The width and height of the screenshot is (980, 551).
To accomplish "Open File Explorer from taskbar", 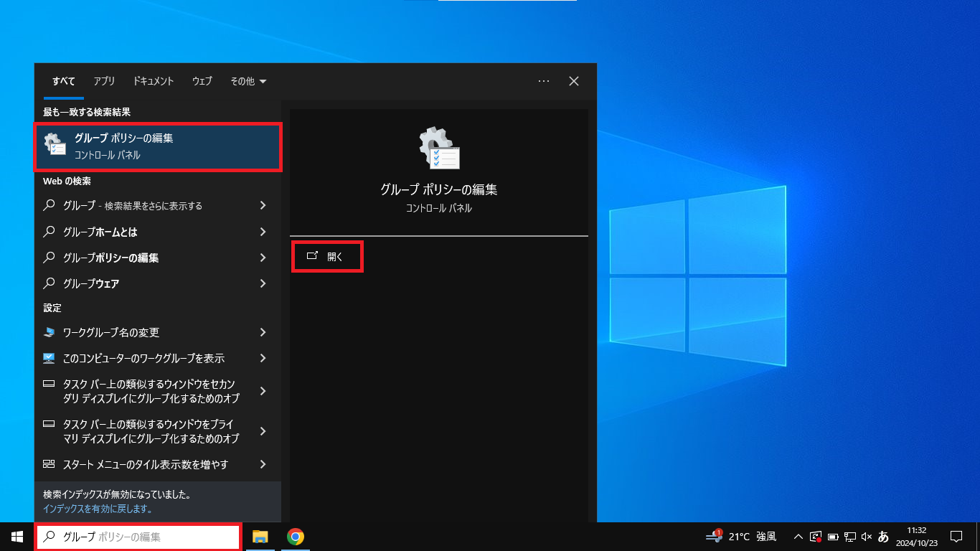I will [x=260, y=537].
